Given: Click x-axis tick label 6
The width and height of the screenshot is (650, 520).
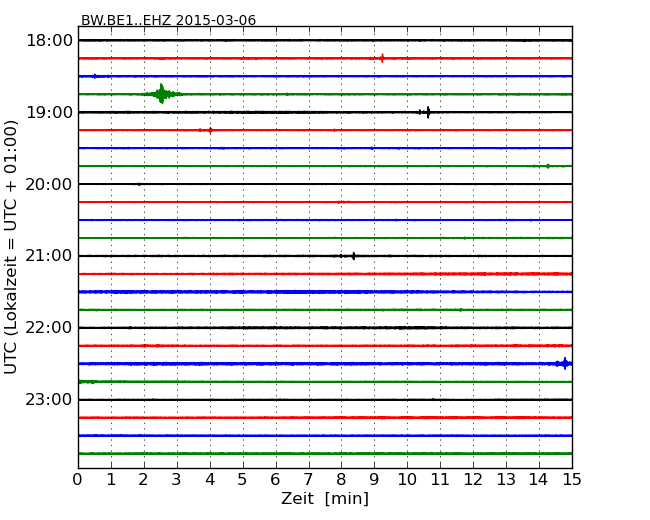Looking at the screenshot, I should click(x=275, y=480).
